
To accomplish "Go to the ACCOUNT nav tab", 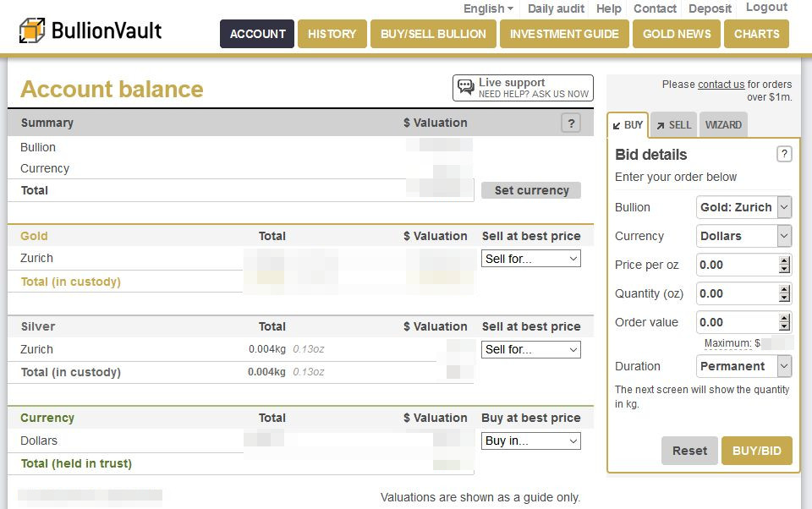I will (x=257, y=34).
